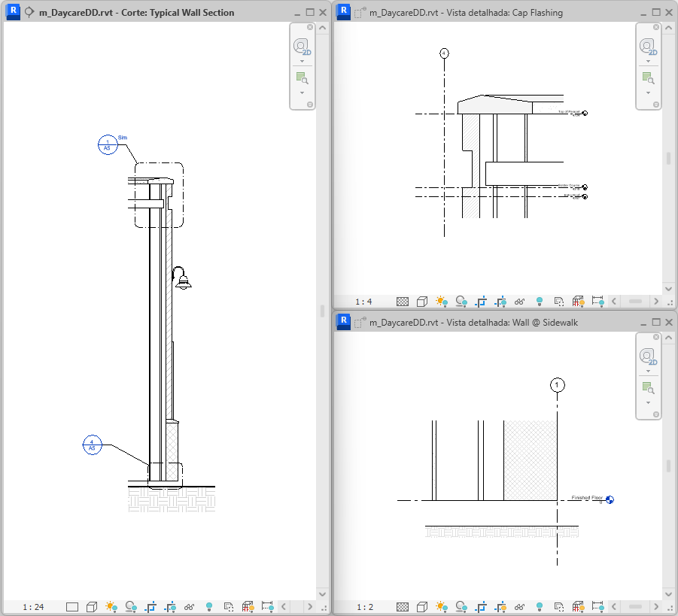Click scroll-down arrow in Typical Wall Section view

(x=323, y=594)
